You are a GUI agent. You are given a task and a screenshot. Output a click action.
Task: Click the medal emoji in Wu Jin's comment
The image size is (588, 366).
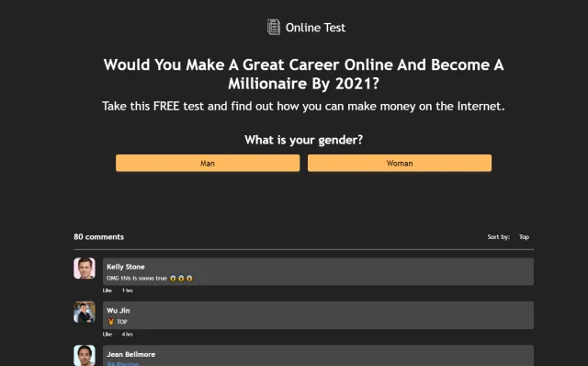pyautogui.click(x=111, y=321)
